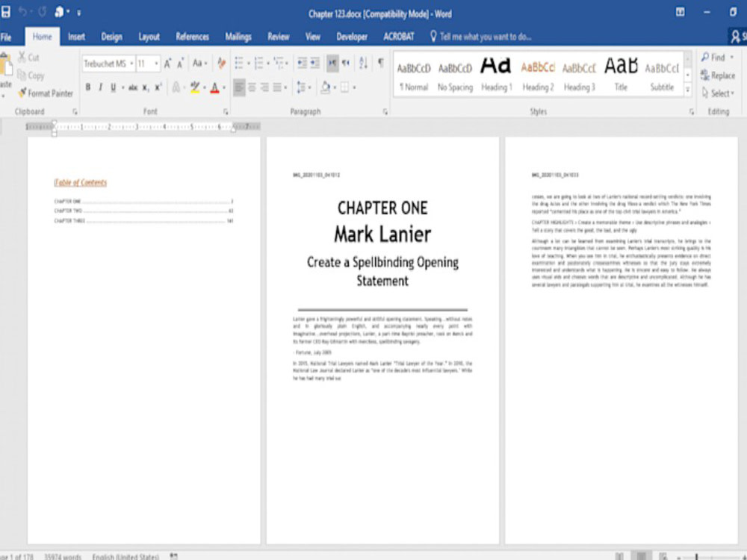Click the multilevel list icon
This screenshot has height=560, width=747.
pyautogui.click(x=279, y=63)
